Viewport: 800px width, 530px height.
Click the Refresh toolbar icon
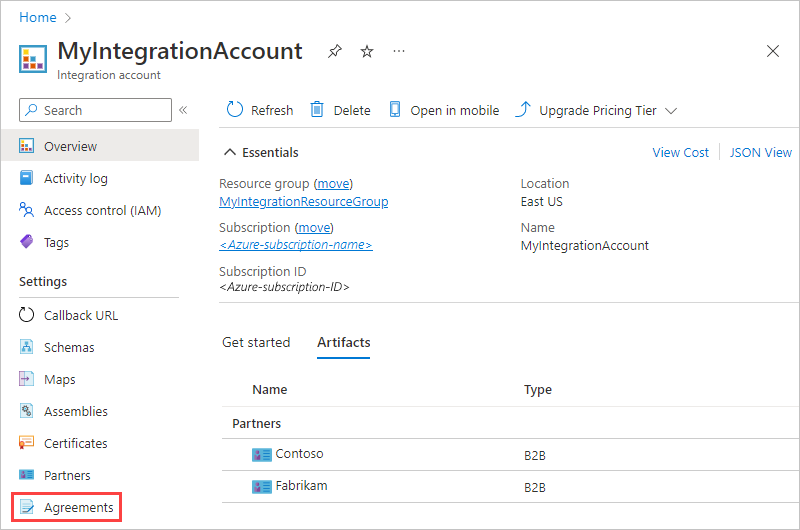tap(236, 110)
